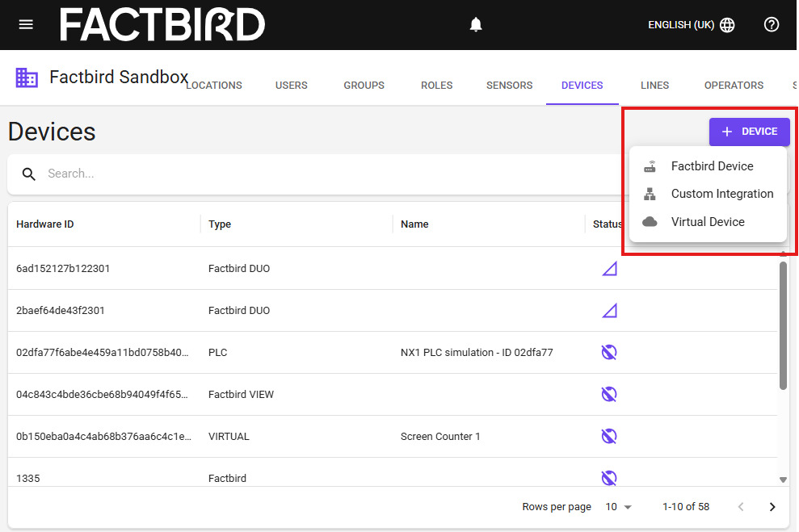Open notifications bell

point(475,24)
